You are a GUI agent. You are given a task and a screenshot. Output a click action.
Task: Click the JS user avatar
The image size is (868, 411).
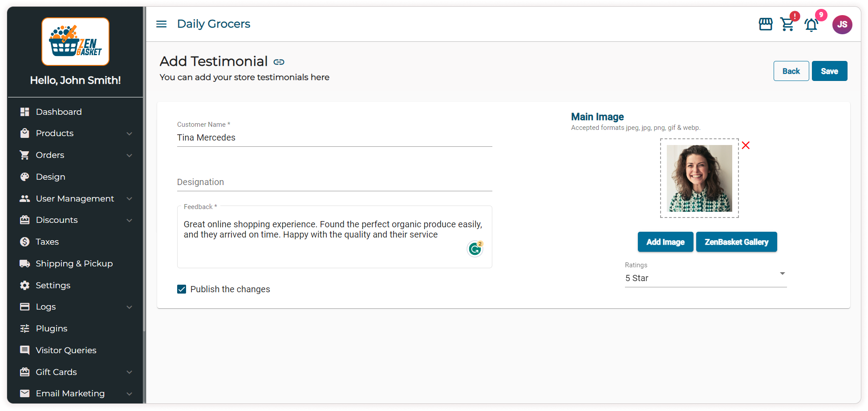pyautogui.click(x=842, y=24)
